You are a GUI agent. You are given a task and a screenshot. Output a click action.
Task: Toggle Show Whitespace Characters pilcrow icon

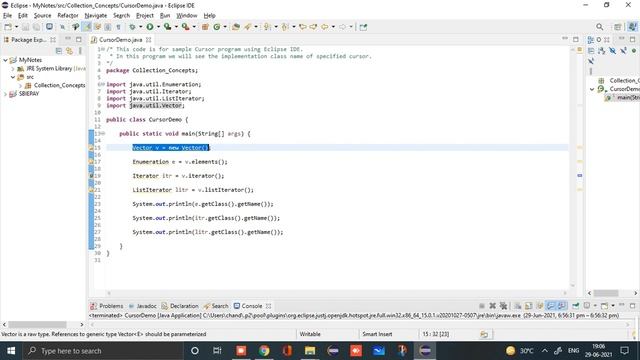(118, 27)
